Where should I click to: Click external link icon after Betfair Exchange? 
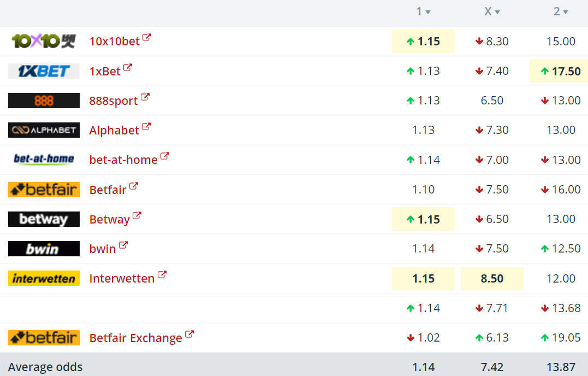pyautogui.click(x=189, y=334)
